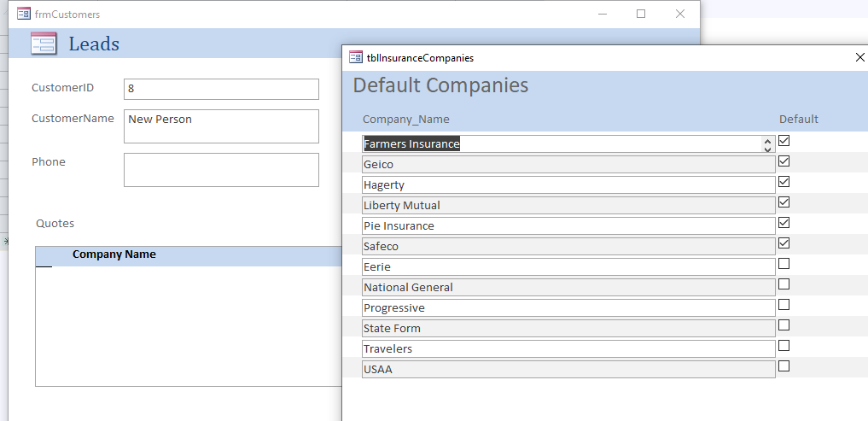Check Default for Eerie

point(784,264)
